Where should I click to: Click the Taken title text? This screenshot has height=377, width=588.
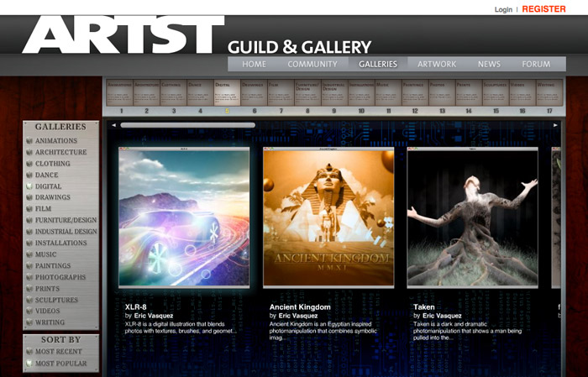tap(423, 307)
